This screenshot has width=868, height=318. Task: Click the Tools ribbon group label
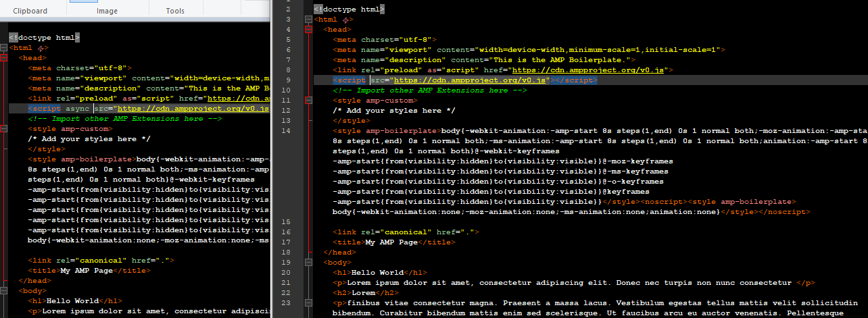click(x=175, y=11)
